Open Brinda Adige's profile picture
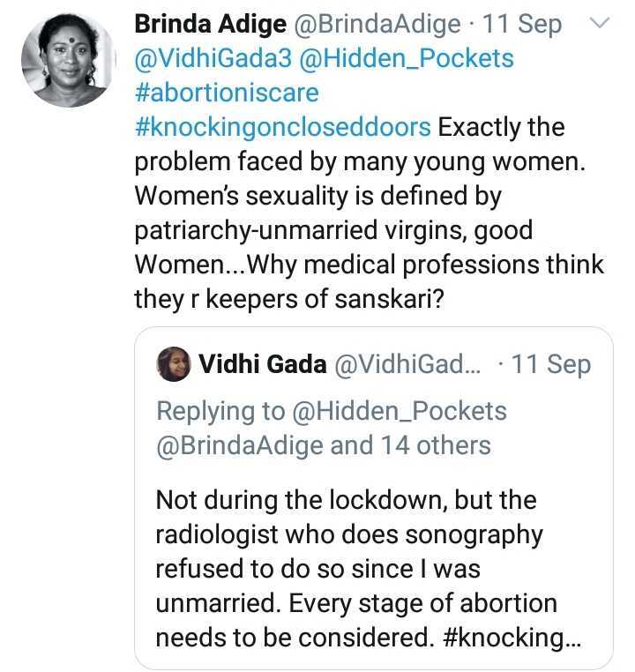 pos(68,58)
